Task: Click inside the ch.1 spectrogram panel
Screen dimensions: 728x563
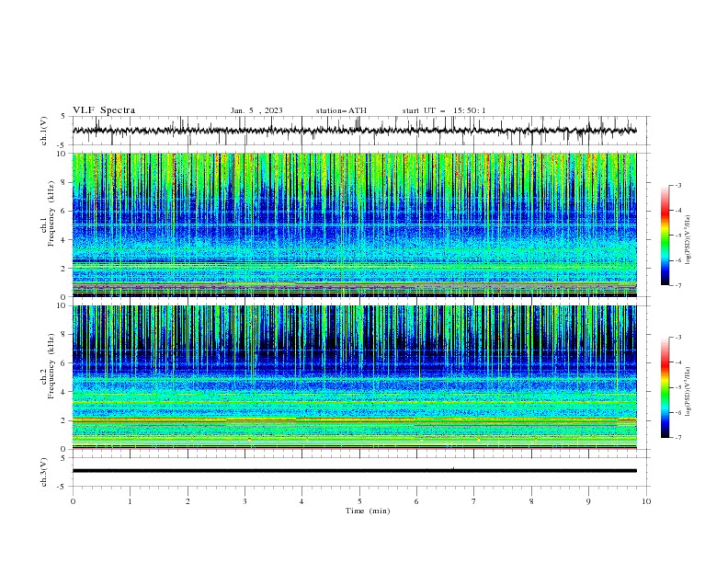Action: (x=355, y=224)
